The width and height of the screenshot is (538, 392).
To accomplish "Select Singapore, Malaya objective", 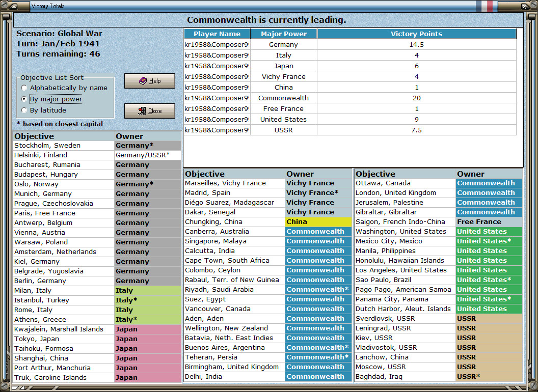I will pyautogui.click(x=234, y=241).
